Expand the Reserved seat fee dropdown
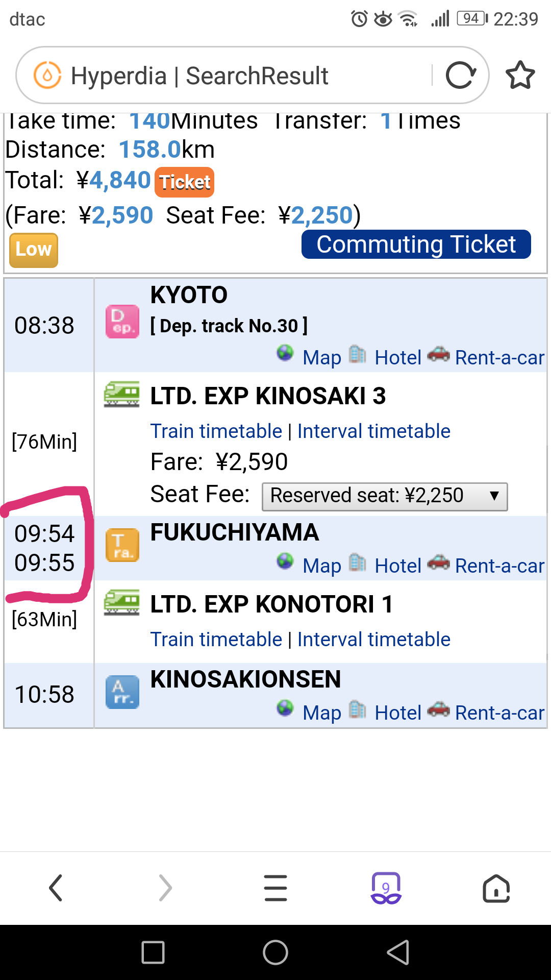The width and height of the screenshot is (551, 980). [x=385, y=497]
